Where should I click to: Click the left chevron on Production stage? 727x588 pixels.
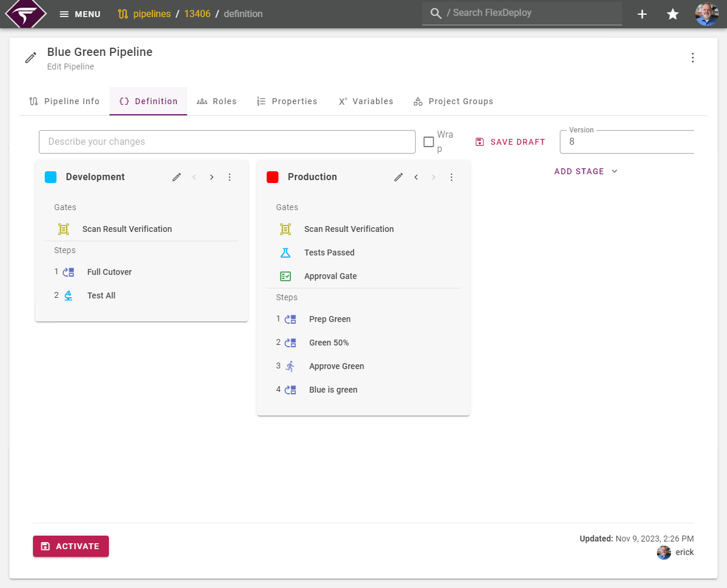(416, 177)
